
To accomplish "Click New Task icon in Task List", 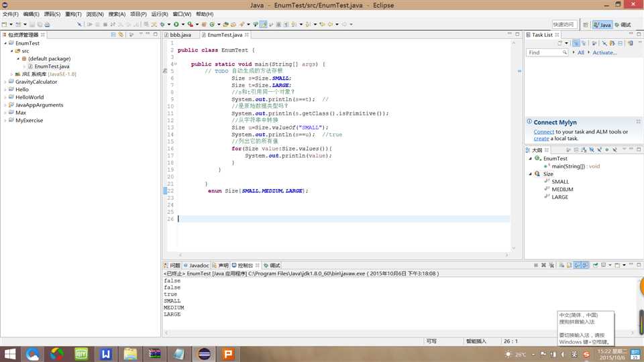I will tap(559, 43).
